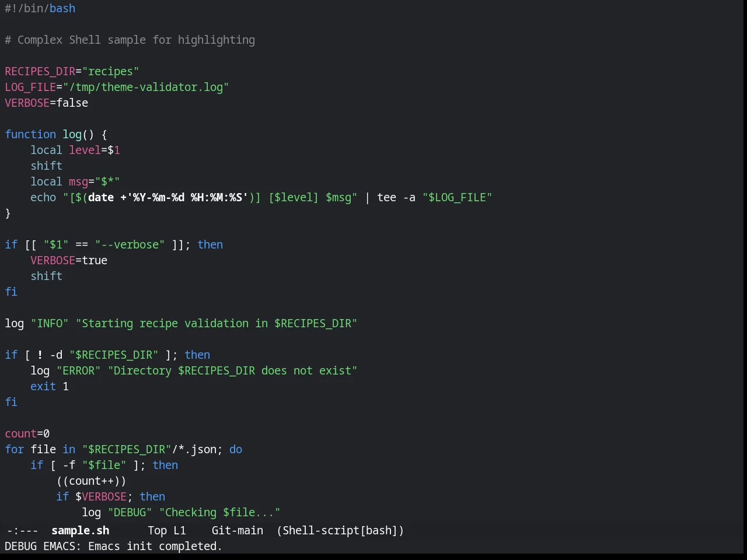Viewport: 747px width, 560px height.
Task: Click the date format '%Y-%m-%d %H:%M:%S' text
Action: [x=187, y=197]
